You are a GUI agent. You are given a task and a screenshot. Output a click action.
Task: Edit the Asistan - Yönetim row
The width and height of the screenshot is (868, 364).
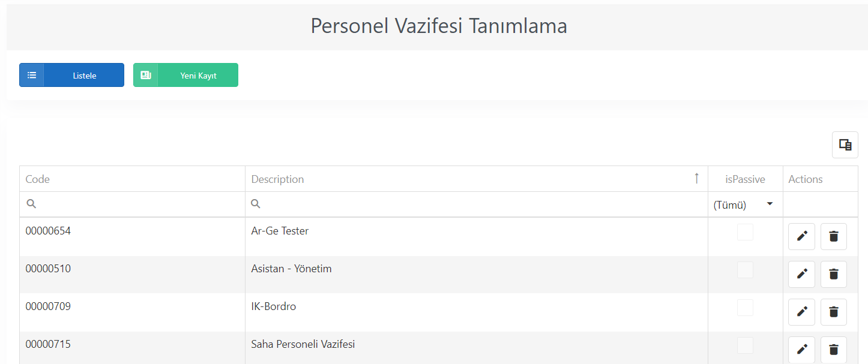click(x=801, y=274)
